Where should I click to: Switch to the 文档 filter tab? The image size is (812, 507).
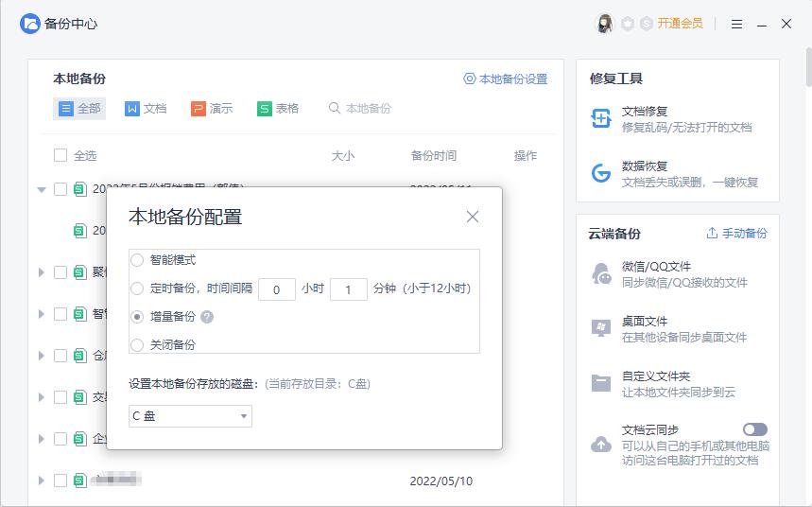[146, 109]
